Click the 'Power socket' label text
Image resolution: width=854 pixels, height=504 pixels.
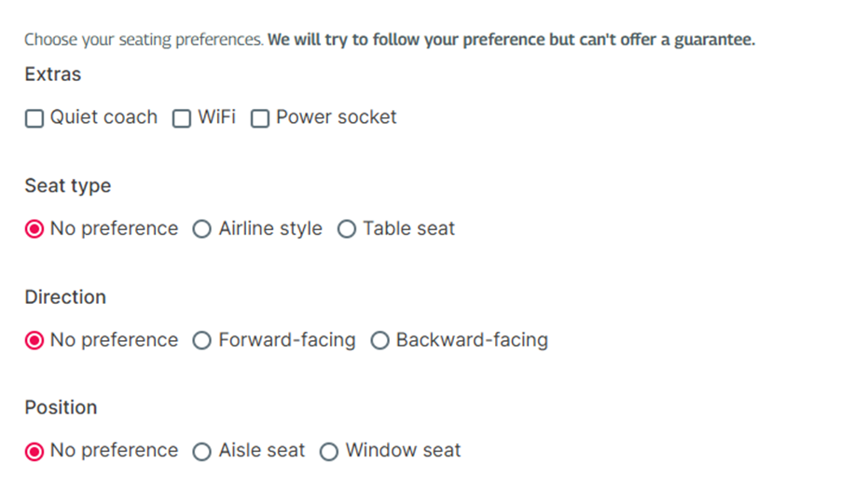336,117
